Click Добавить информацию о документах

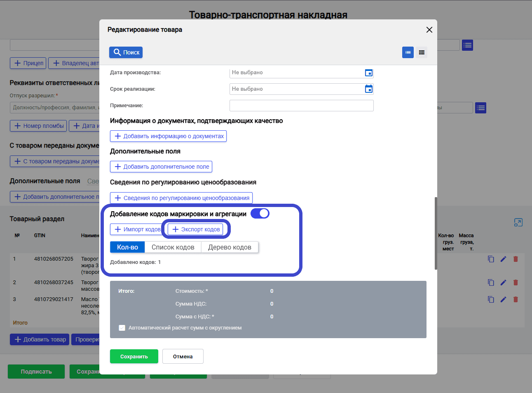pyautogui.click(x=168, y=136)
